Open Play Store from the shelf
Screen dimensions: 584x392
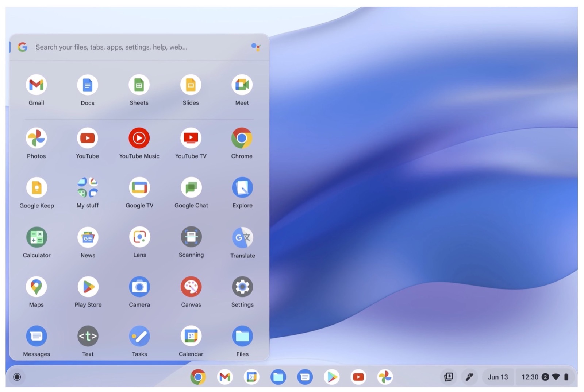click(331, 377)
